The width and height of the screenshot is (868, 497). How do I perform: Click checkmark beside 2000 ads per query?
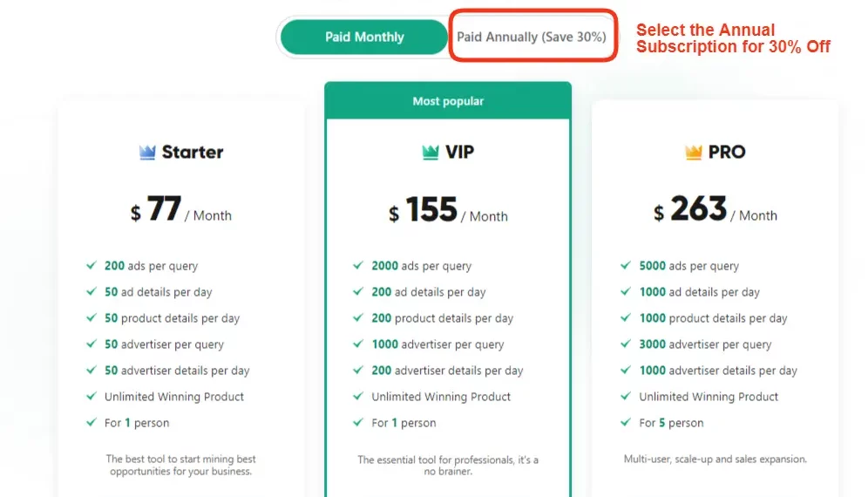(358, 265)
